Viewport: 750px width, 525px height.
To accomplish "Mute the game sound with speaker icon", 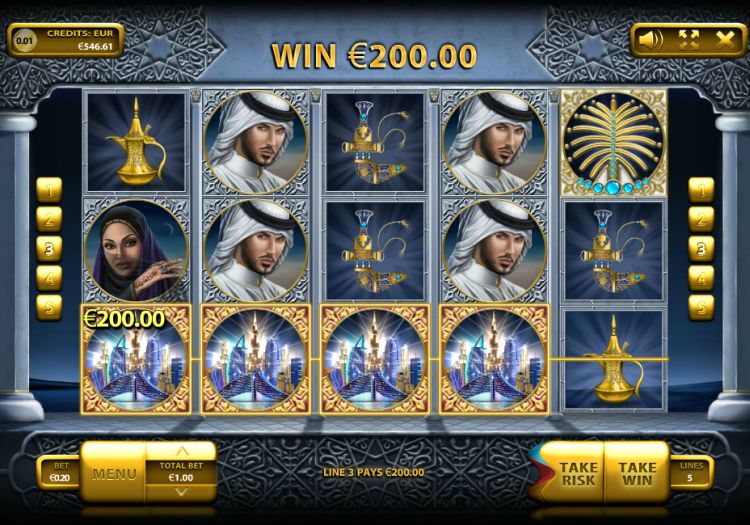I will tap(651, 40).
